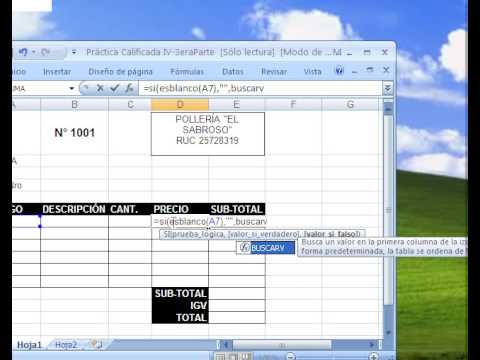Minimize the workbook window inside Excel
The width and height of the screenshot is (480, 360).
coord(355,71)
